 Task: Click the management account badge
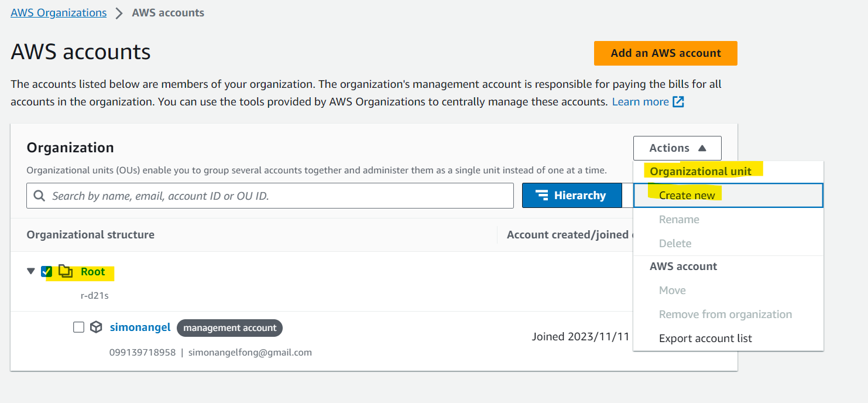[x=229, y=328]
